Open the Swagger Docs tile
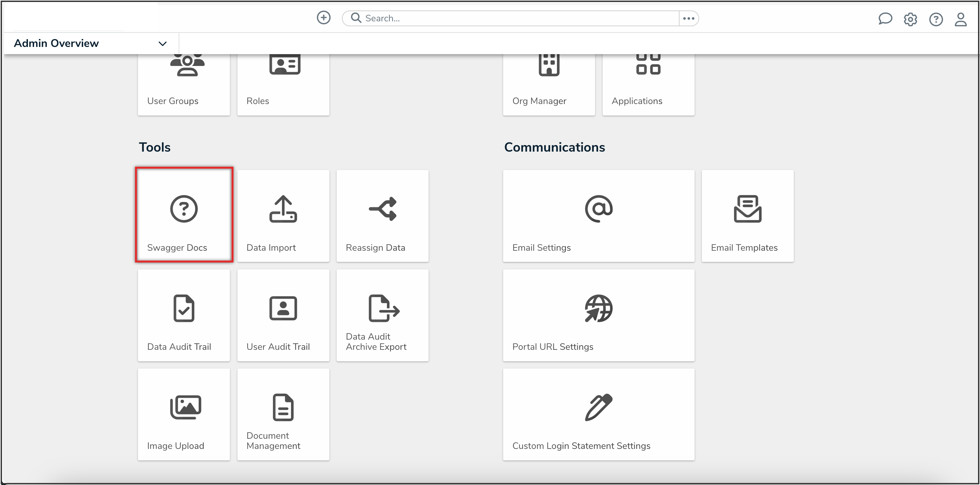This screenshot has height=485, width=980. [184, 215]
